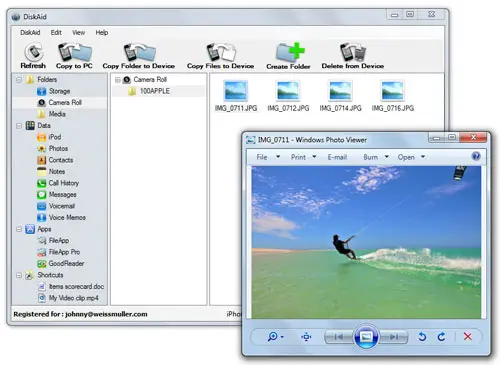Screen dimensions: 500x365
Task: Open Call History under Data
Action: coord(58,183)
